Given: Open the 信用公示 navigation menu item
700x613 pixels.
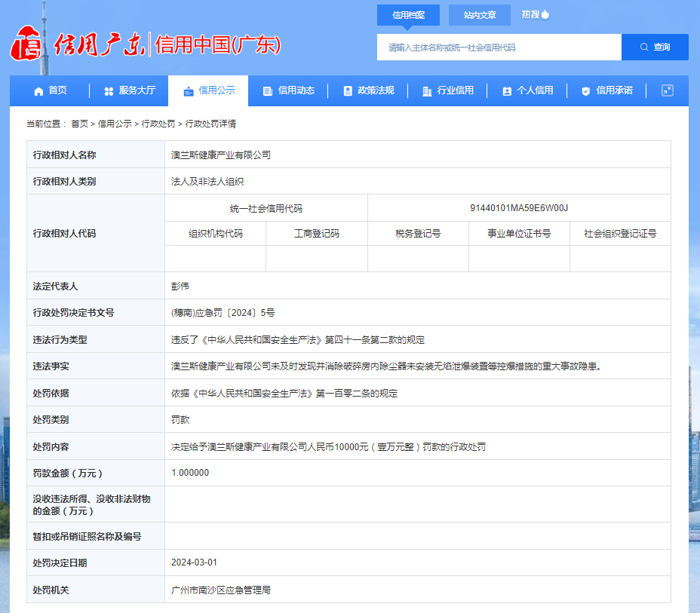Looking at the screenshot, I should pos(208,90).
